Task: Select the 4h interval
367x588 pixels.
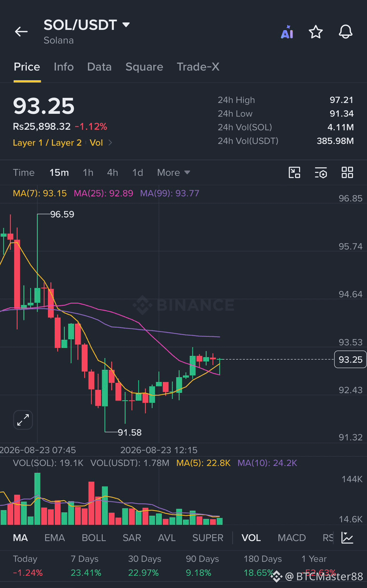Action: 113,172
